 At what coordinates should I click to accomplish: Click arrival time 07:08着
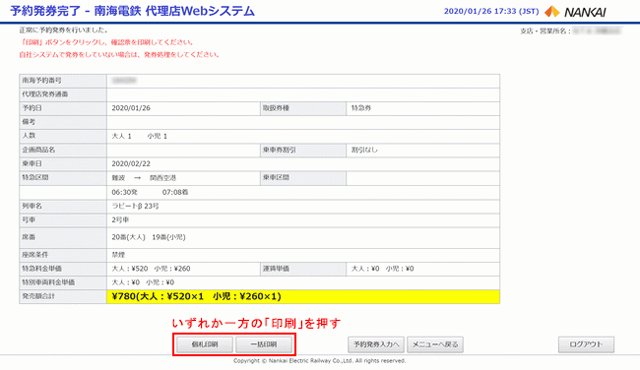(x=175, y=192)
